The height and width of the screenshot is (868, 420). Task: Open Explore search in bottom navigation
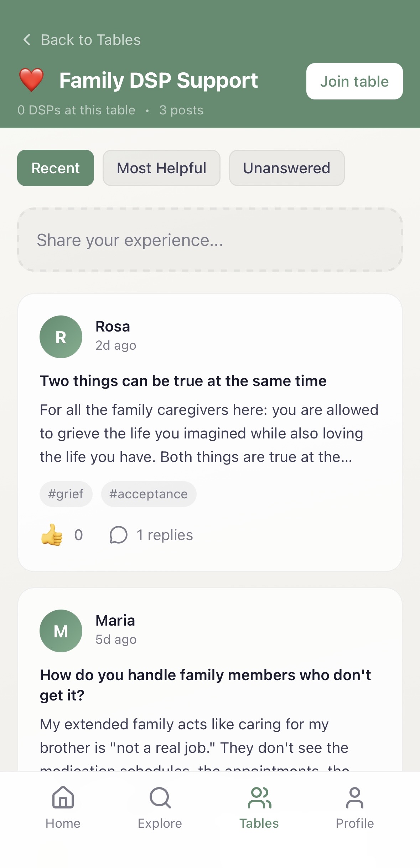pos(160,807)
